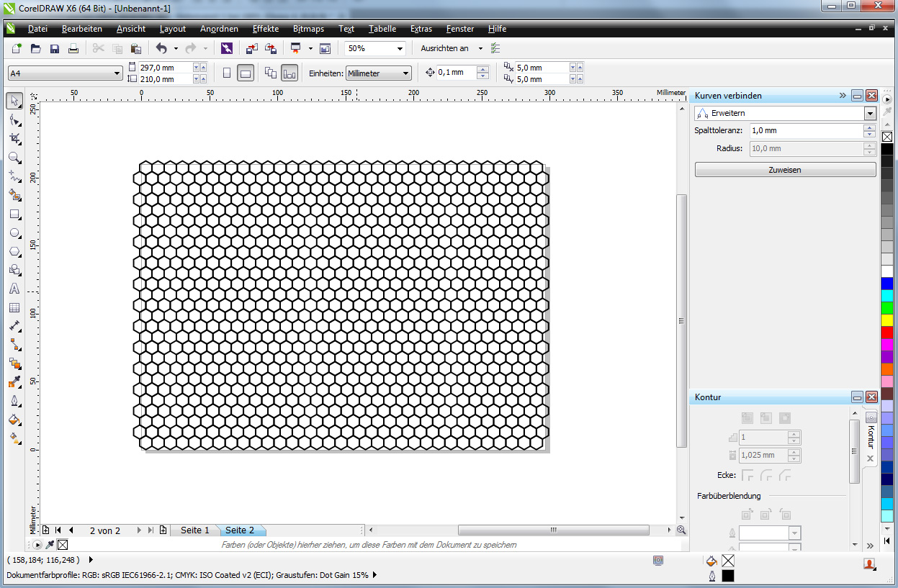The height and width of the screenshot is (588, 898).
Task: Click the no-color X swatch in palette
Action: [x=887, y=137]
